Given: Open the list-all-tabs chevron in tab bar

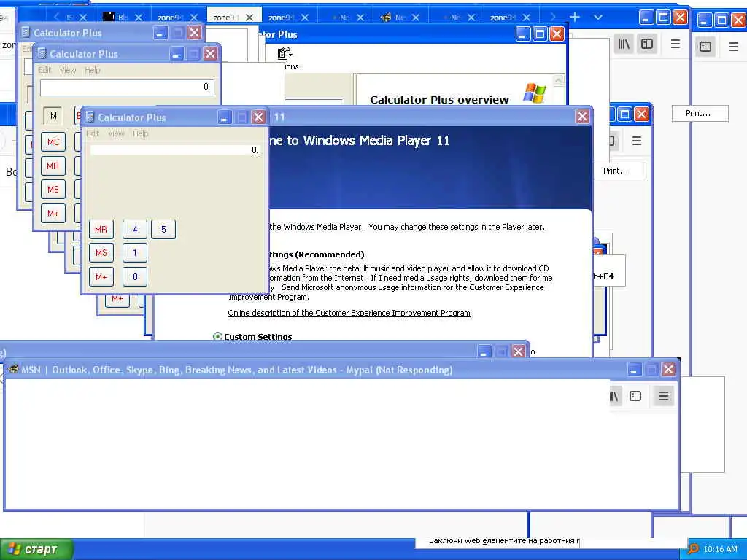Looking at the screenshot, I should 598,17.
